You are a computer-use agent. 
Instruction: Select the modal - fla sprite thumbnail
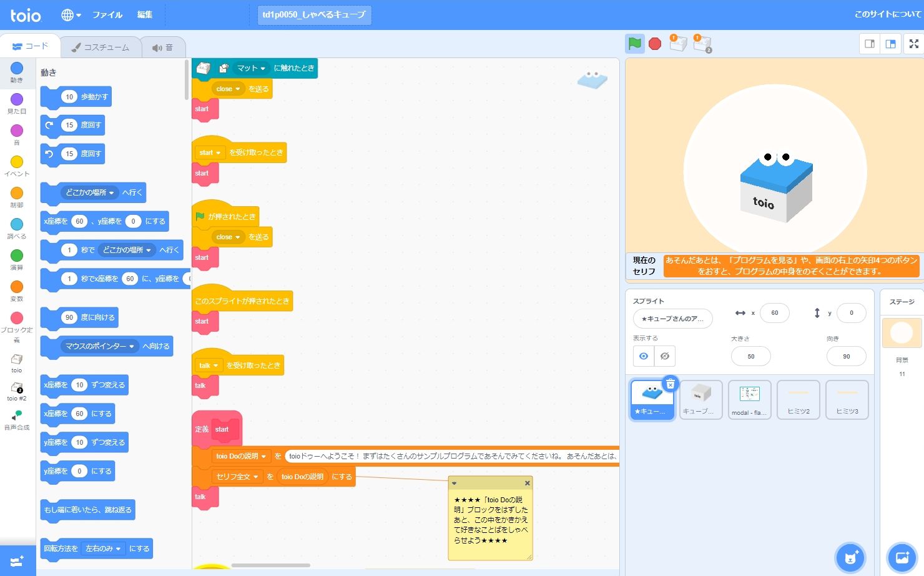[750, 400]
